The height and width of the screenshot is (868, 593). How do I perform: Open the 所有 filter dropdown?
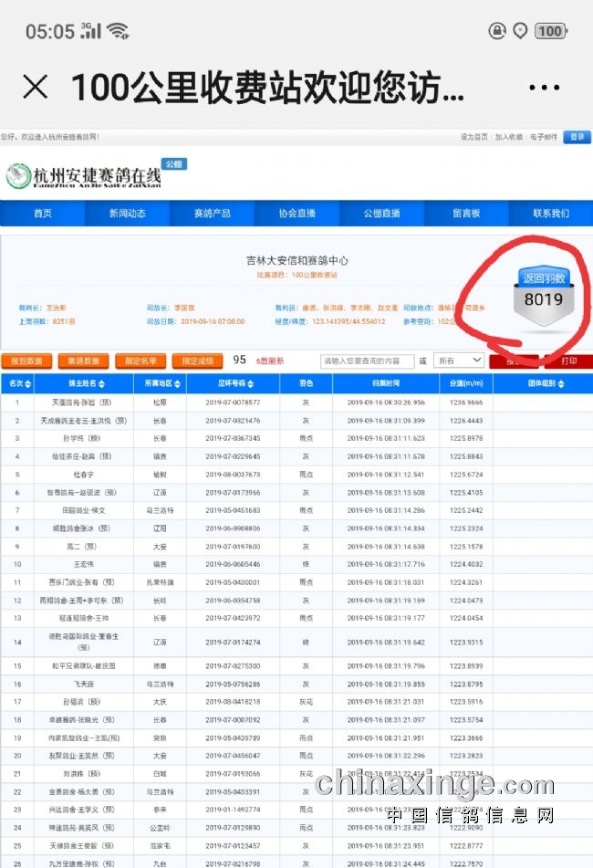[459, 361]
